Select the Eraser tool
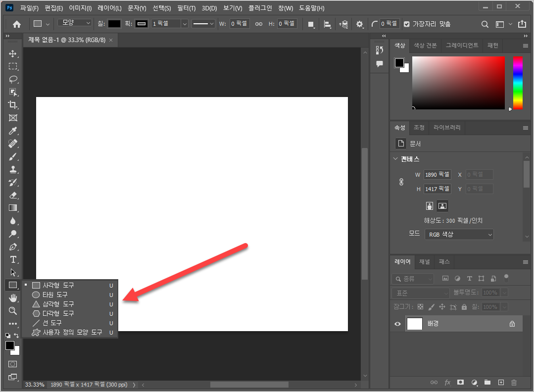This screenshot has height=392, width=534. pyautogui.click(x=13, y=195)
